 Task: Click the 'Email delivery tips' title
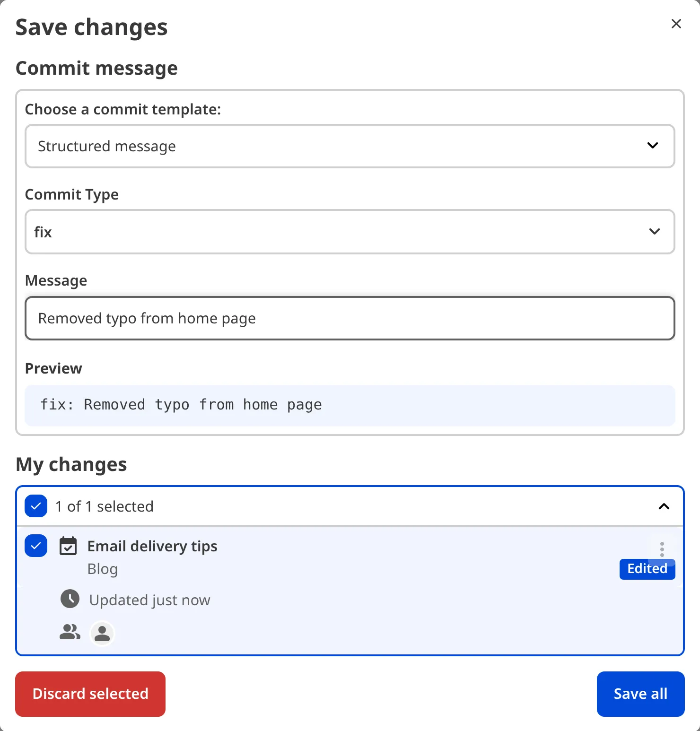(x=152, y=546)
